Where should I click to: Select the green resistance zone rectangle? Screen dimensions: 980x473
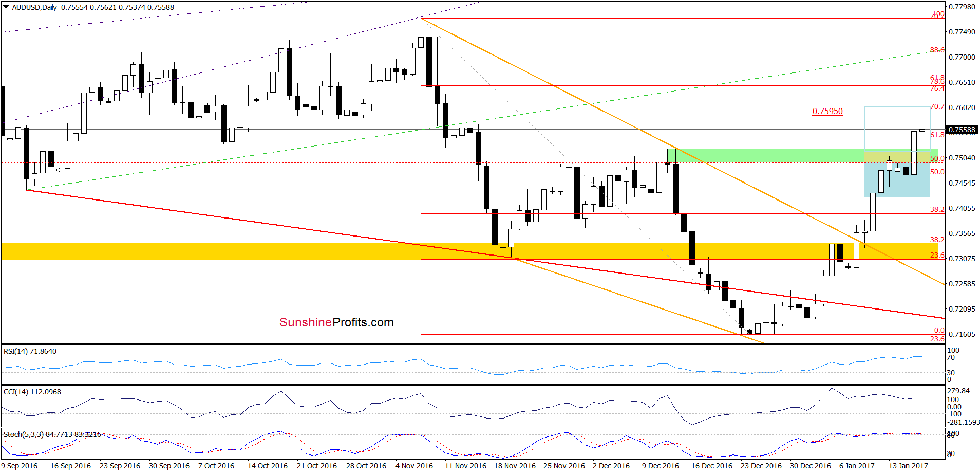coord(802,156)
